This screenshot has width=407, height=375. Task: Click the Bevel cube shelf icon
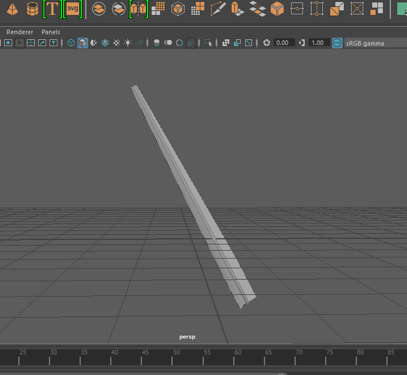pos(277,9)
